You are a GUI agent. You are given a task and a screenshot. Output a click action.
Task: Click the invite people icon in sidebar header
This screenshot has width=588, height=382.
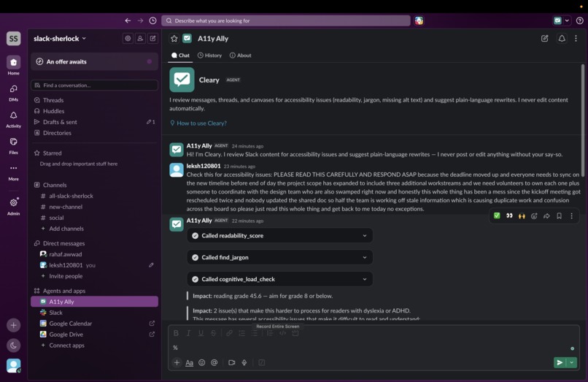tap(140, 38)
